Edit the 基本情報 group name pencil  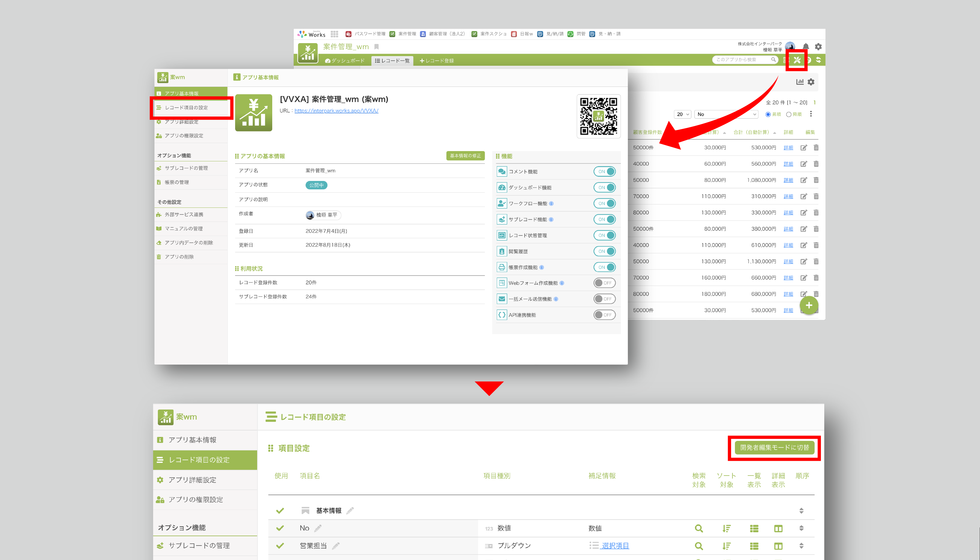click(350, 511)
